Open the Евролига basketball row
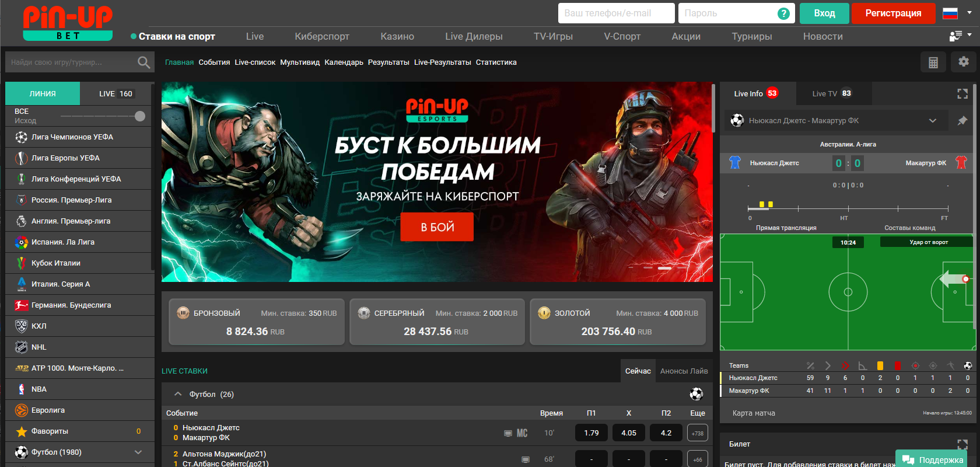Image resolution: width=980 pixels, height=467 pixels. (80, 410)
